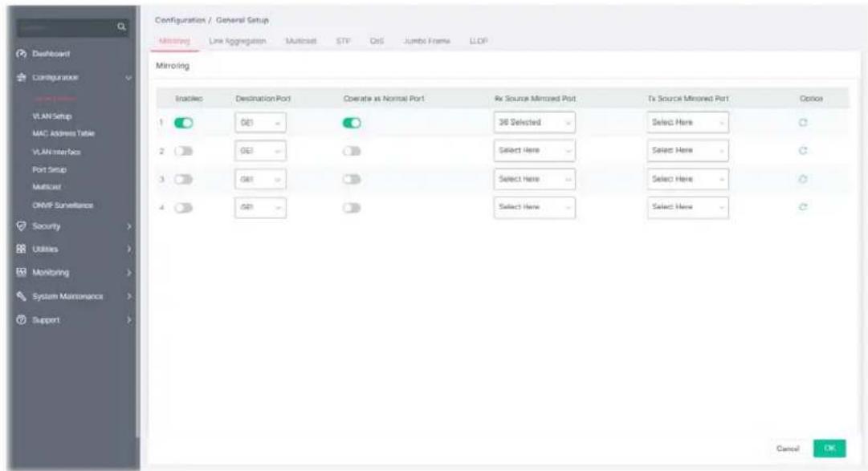Enable mirroring session 2 toggle
Image resolution: width=868 pixels, height=471 pixels.
(x=184, y=151)
